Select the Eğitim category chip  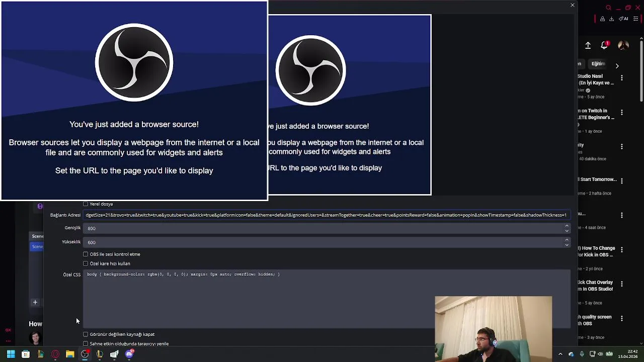(x=598, y=64)
